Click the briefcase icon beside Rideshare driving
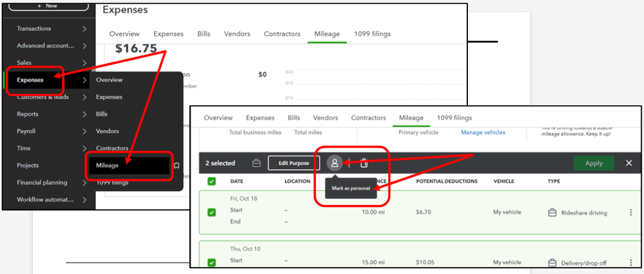Viewport: 644px width, 274px height. (x=552, y=212)
